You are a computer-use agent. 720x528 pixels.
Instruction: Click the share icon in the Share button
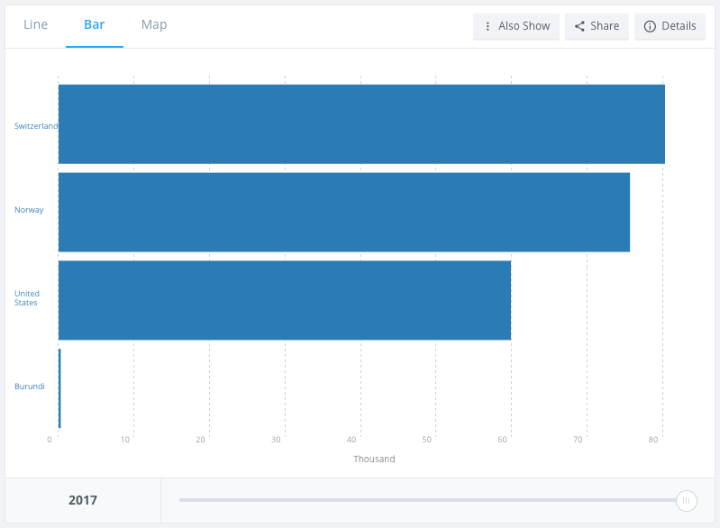(x=580, y=26)
